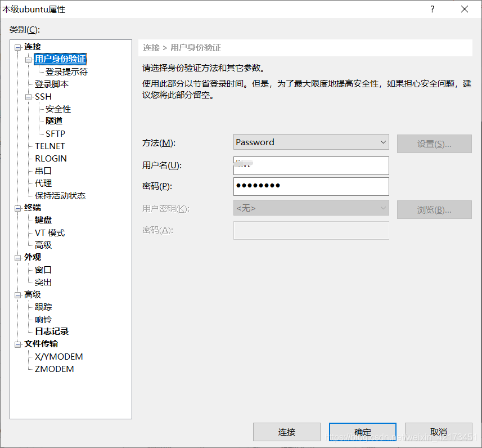Click the 连接 connect button
482x448 pixels.
click(x=287, y=432)
